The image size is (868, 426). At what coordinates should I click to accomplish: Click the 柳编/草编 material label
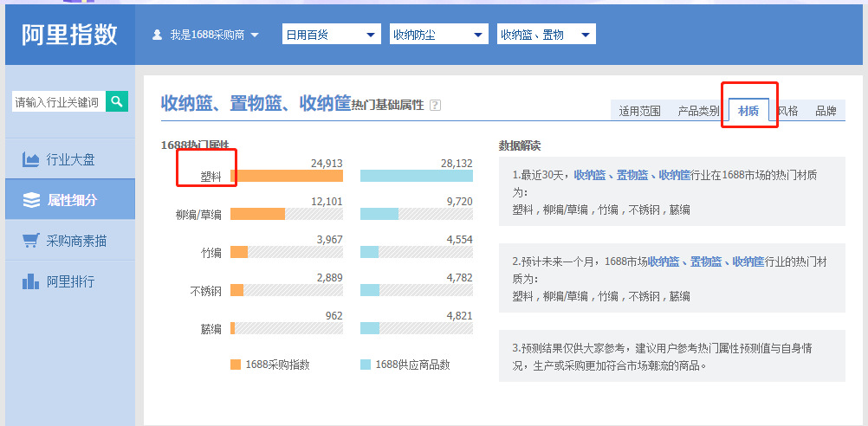[198, 215]
